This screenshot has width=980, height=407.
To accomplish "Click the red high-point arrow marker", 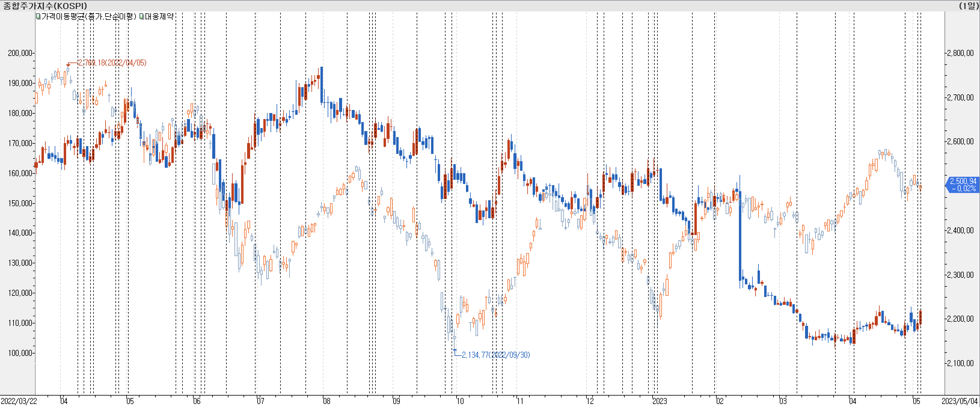I will point(68,65).
